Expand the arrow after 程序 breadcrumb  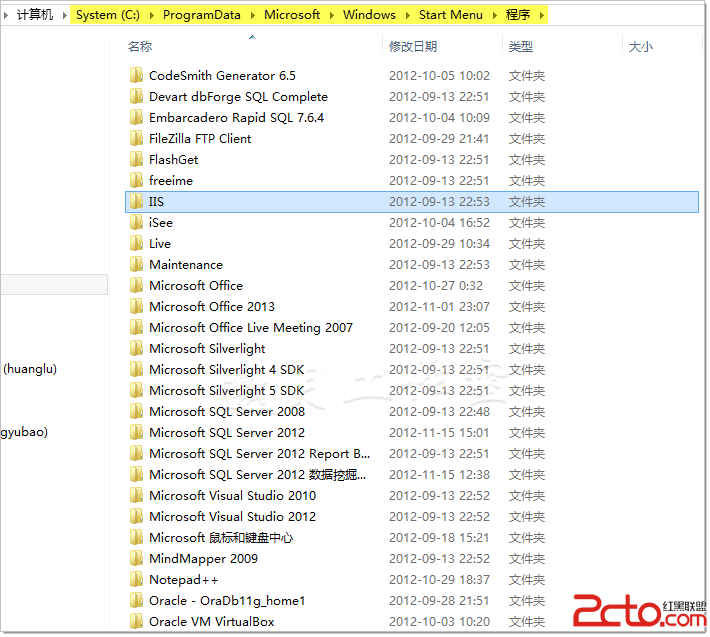(x=542, y=15)
